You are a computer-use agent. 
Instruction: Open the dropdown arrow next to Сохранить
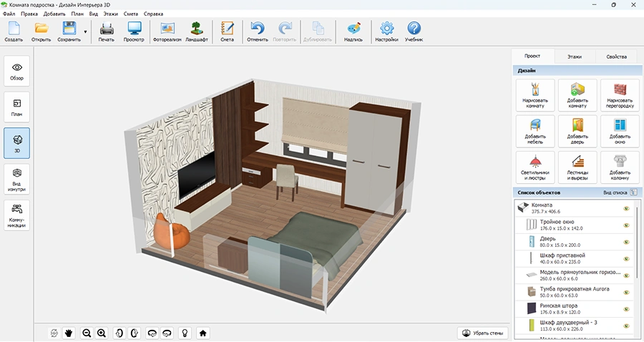[x=86, y=31]
